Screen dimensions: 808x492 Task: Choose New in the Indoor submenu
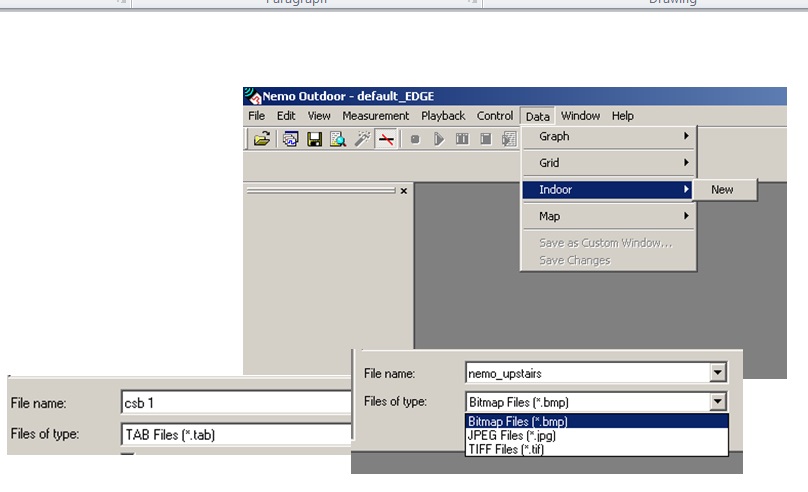pos(725,190)
